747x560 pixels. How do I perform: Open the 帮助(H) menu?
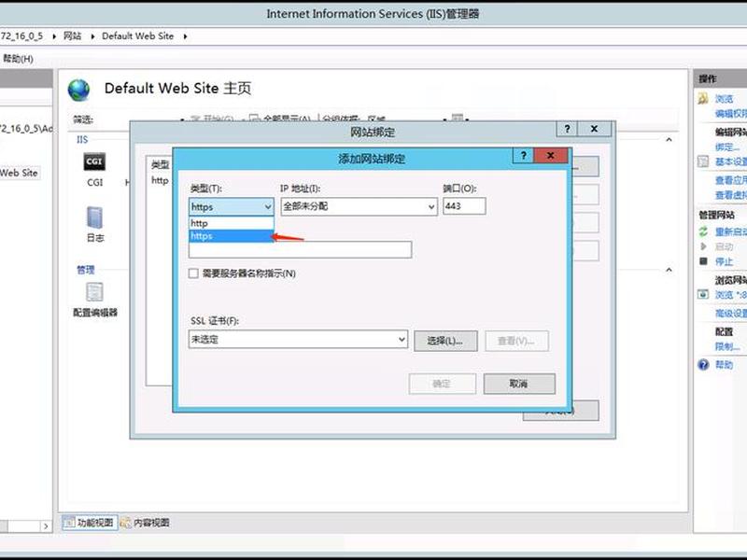coord(18,59)
